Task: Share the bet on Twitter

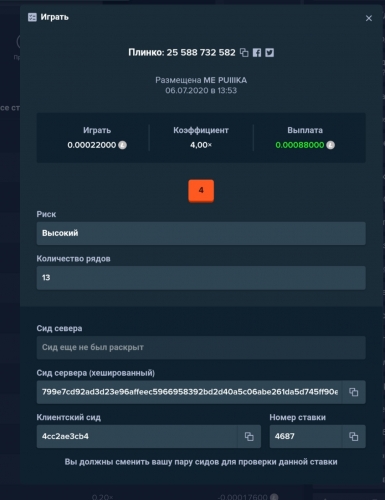Action: pos(270,53)
